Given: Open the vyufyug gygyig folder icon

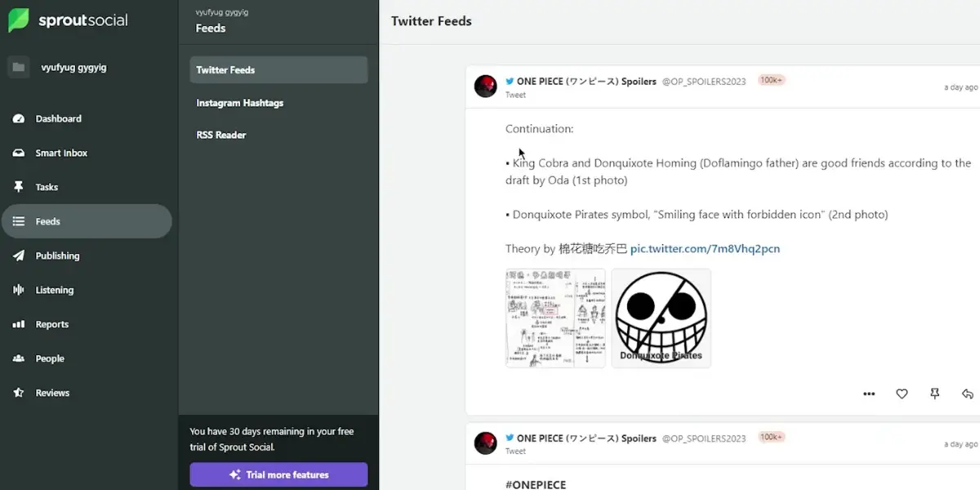Looking at the screenshot, I should click(x=19, y=67).
